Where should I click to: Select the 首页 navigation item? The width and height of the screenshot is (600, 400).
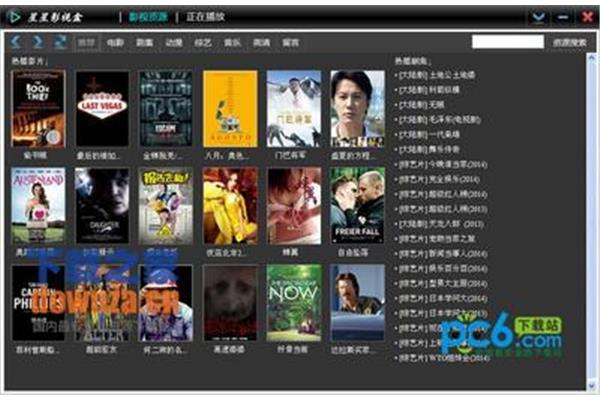pyautogui.click(x=86, y=42)
